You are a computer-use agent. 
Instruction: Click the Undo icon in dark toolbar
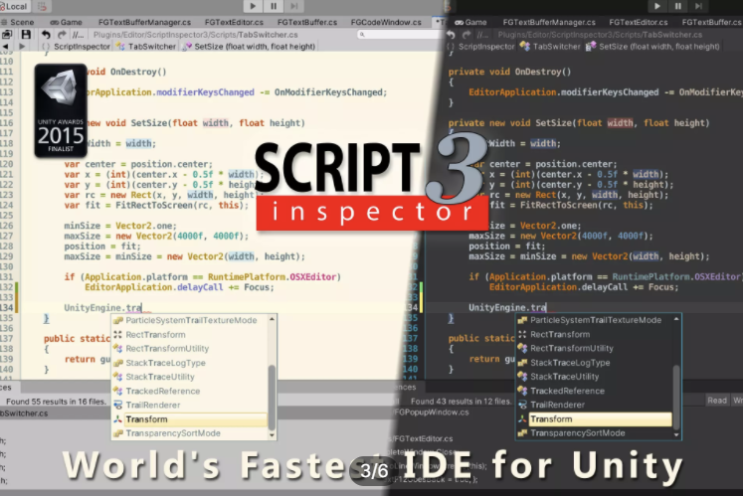click(x=451, y=35)
